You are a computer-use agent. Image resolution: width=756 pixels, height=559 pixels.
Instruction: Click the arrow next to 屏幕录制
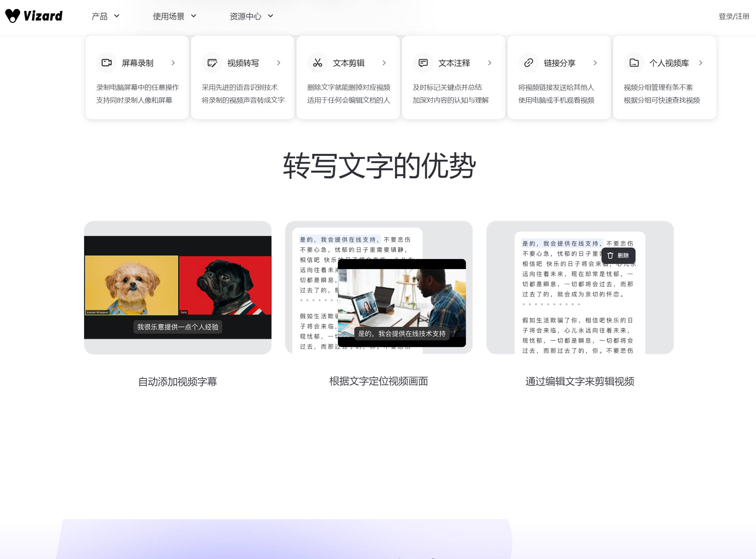point(173,63)
